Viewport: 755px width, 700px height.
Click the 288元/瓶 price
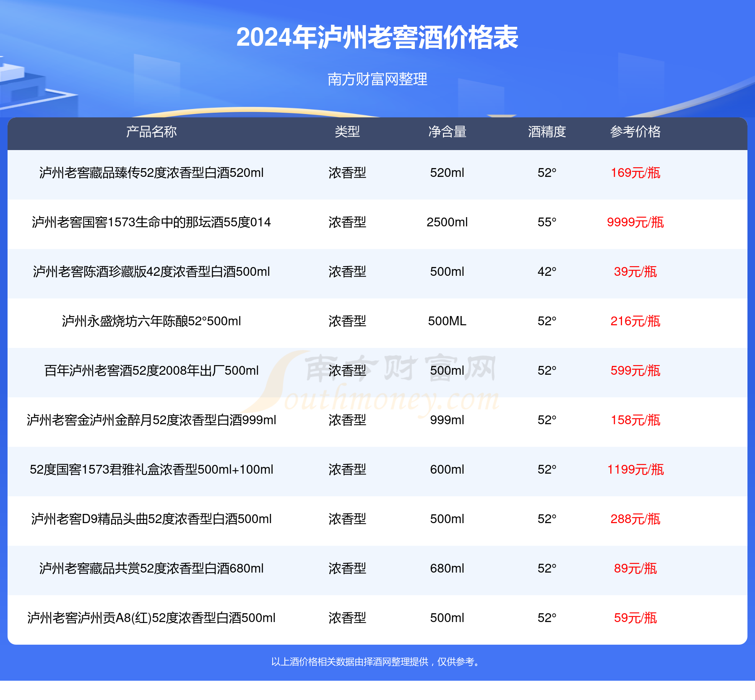click(635, 519)
